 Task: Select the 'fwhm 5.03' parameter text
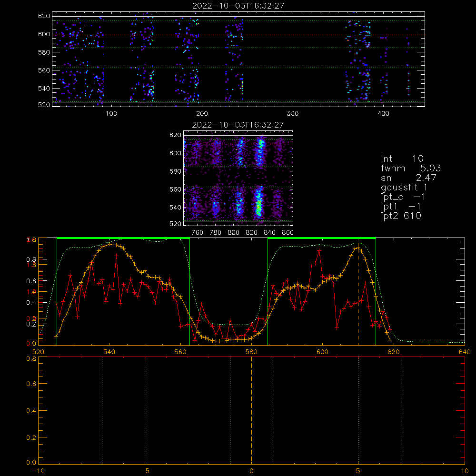pyautogui.click(x=411, y=168)
